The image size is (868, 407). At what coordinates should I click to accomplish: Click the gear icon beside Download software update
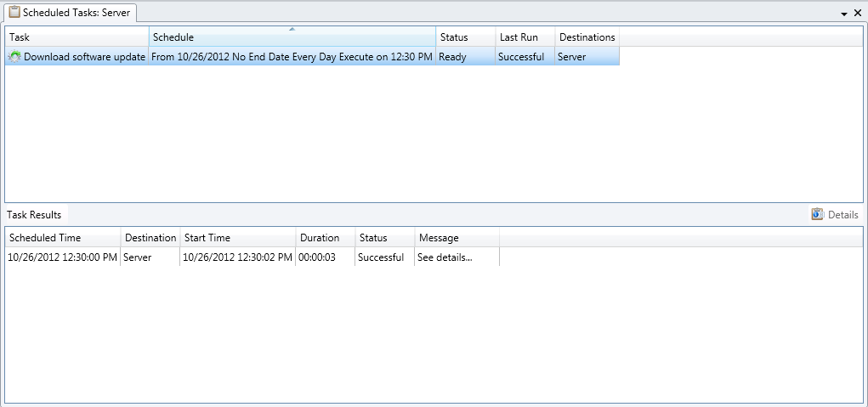[14, 57]
